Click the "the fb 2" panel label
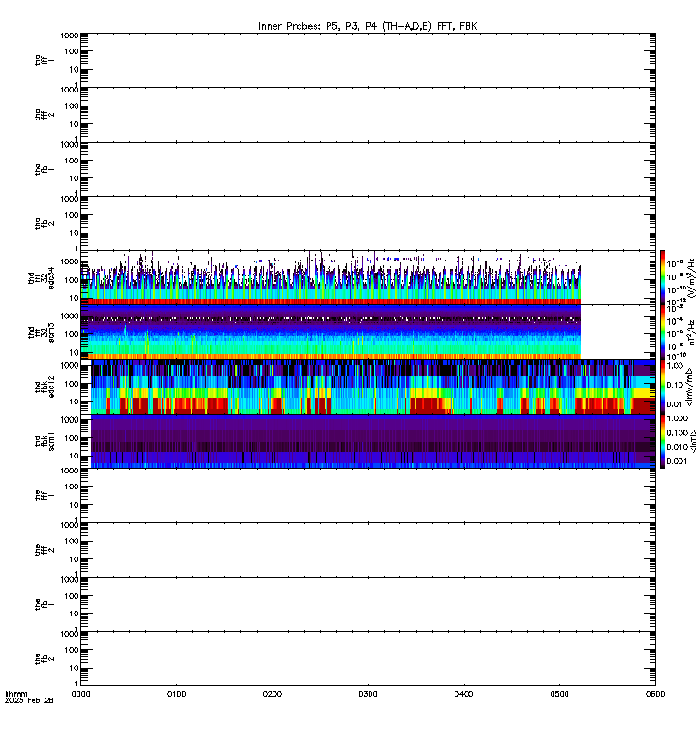This screenshot has height=747, width=700. click(x=44, y=659)
